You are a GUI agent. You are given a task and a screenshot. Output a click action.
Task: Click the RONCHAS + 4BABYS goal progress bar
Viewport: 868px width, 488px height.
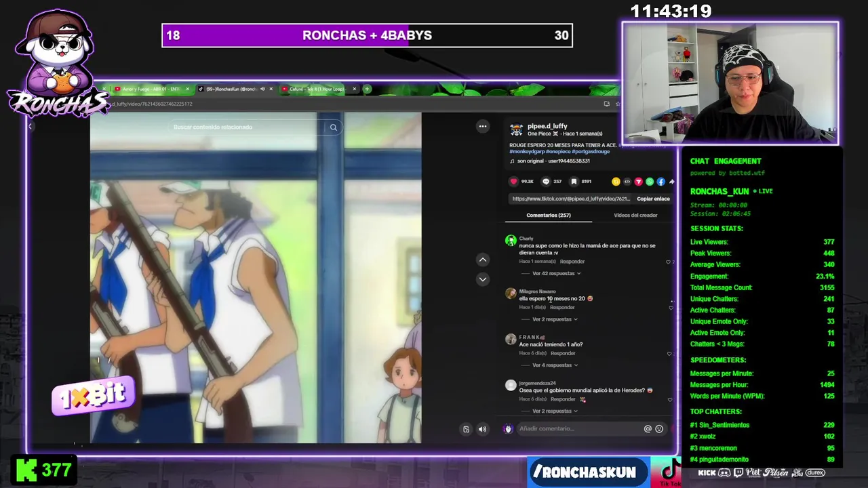point(367,35)
